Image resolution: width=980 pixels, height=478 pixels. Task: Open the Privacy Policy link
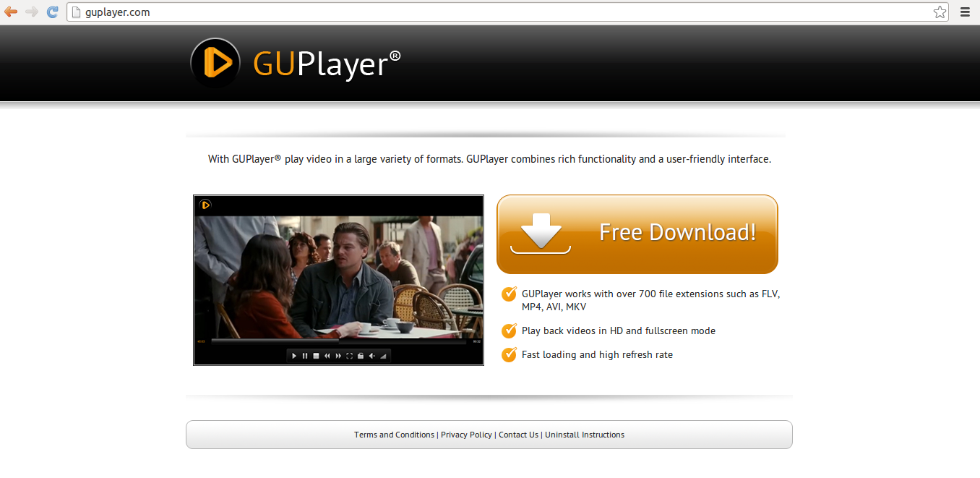[x=466, y=435]
